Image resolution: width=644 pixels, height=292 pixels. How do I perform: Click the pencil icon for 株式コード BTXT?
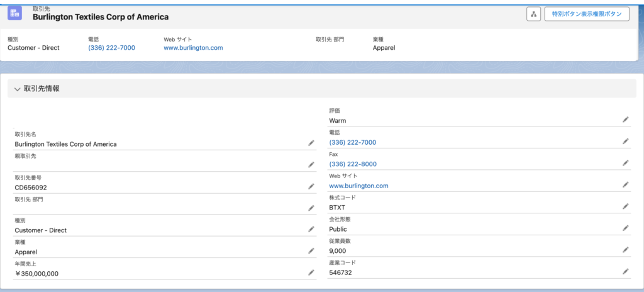click(x=626, y=206)
